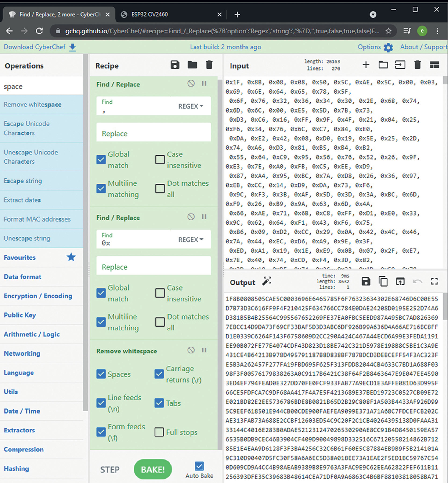
Task: Uncheck Form feeds checkbox
Action: tap(101, 432)
